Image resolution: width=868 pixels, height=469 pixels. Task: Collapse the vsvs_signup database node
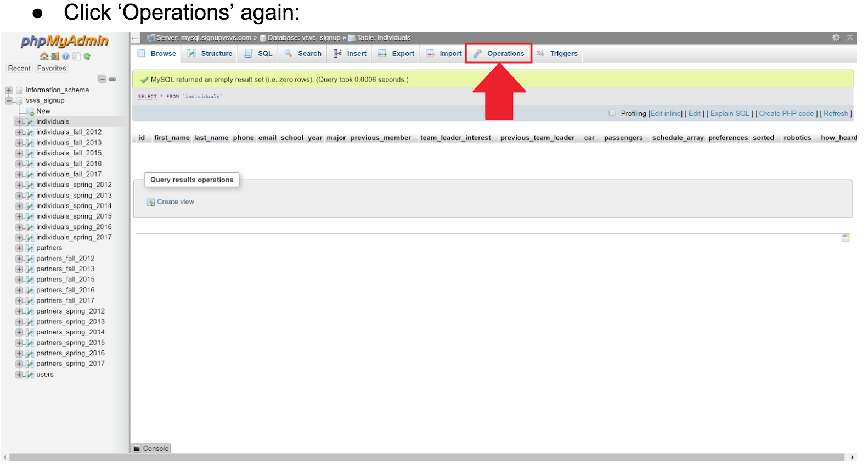tap(9, 101)
